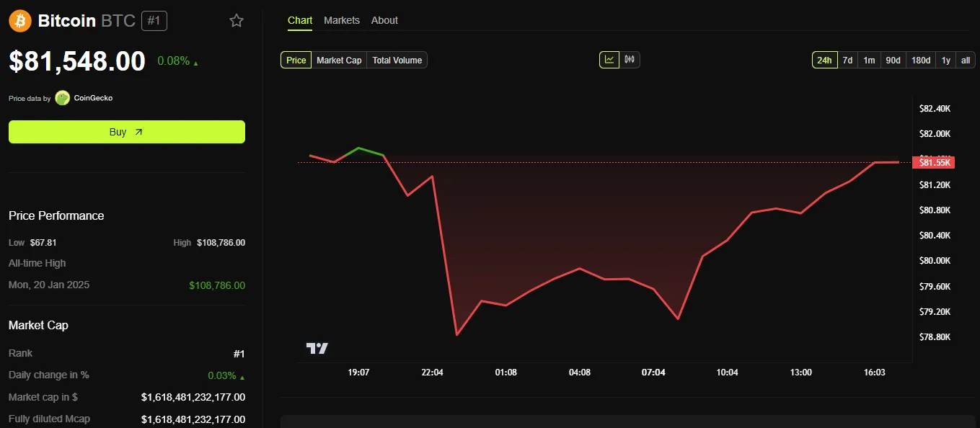Viewport: 980px width, 428px height.
Task: Click the #1 rank badge
Action: point(154,21)
